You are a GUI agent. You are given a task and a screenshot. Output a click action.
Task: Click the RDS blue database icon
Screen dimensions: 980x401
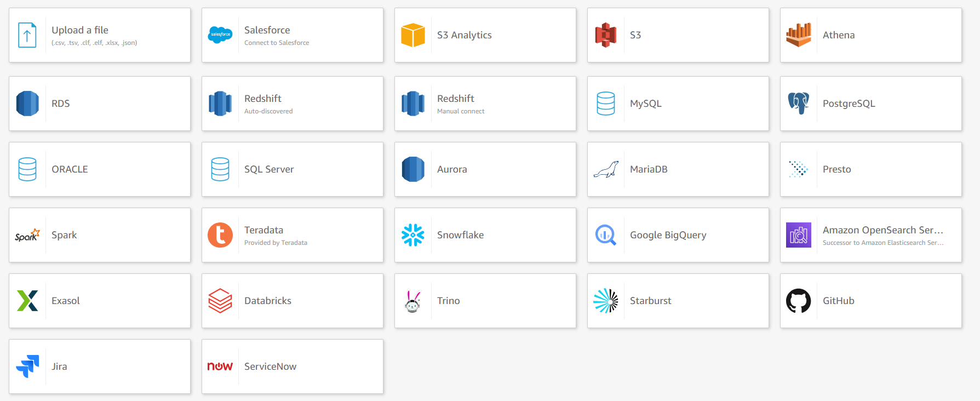tap(27, 104)
